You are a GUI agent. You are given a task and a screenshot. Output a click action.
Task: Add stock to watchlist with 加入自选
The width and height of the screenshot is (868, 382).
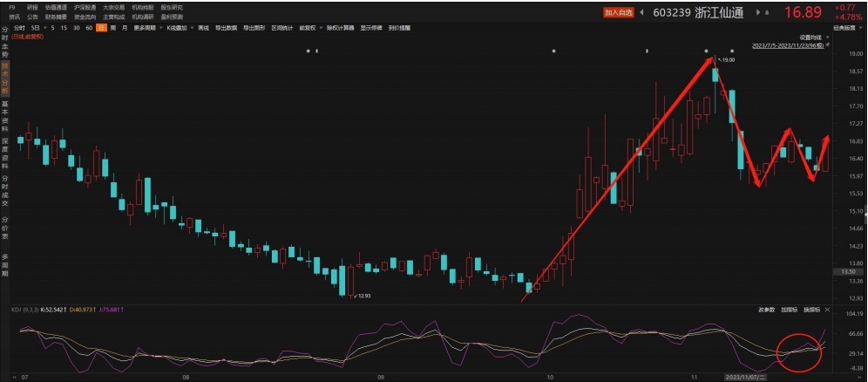click(x=619, y=12)
